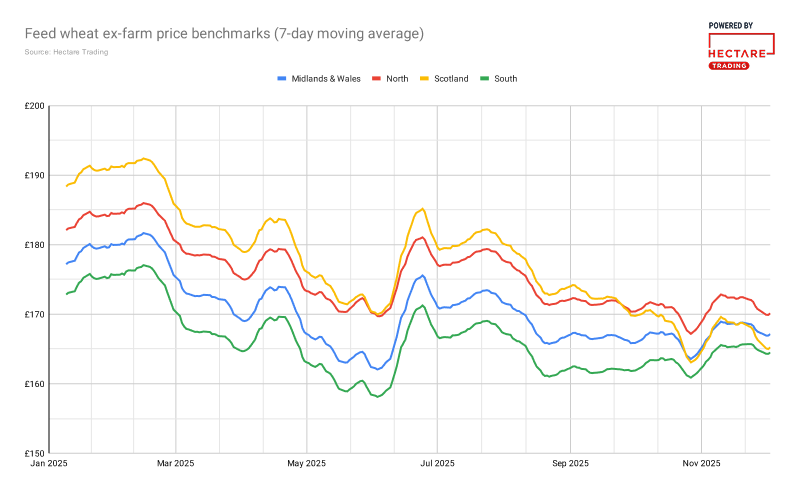Toggle the North series label in legend
Screen dimensions: 795x493
coord(397,78)
